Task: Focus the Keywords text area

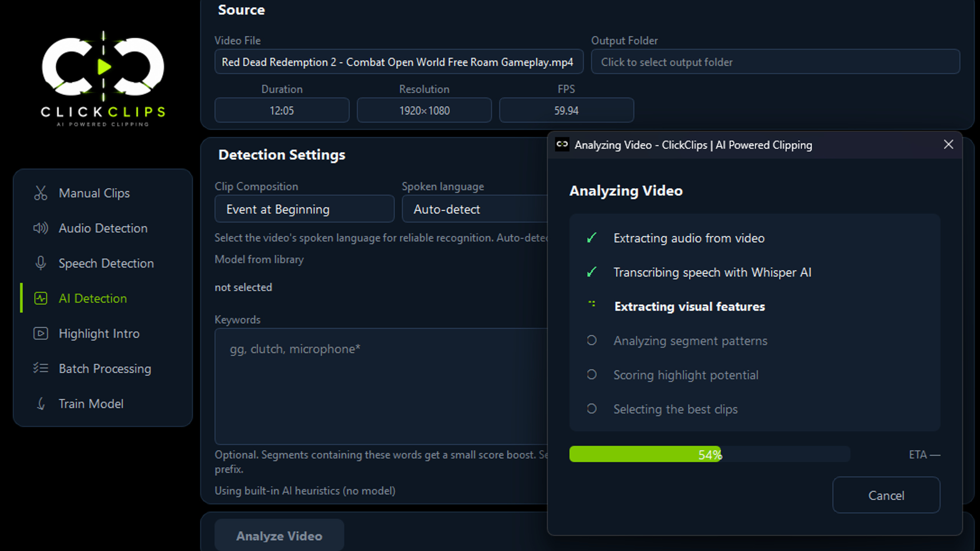Action: click(381, 386)
